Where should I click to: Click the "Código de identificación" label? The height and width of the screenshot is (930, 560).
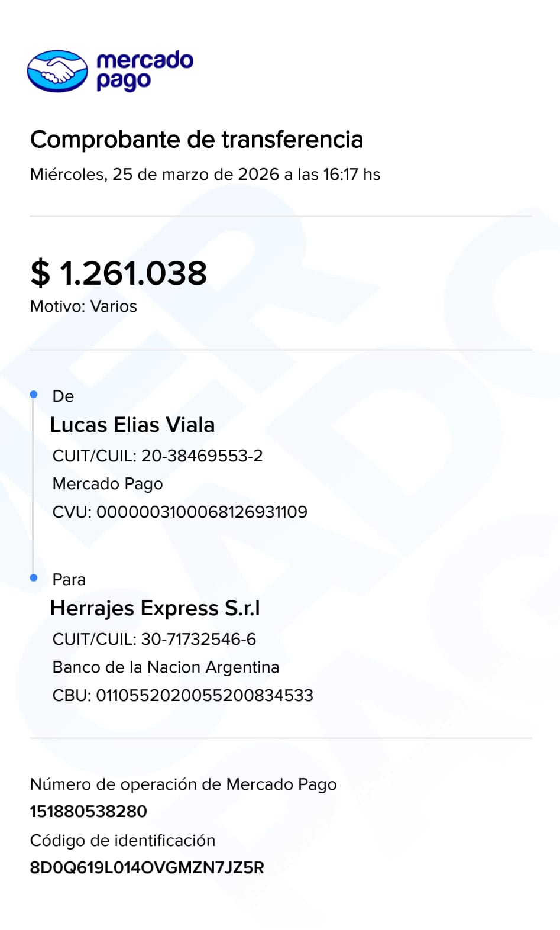(x=122, y=841)
